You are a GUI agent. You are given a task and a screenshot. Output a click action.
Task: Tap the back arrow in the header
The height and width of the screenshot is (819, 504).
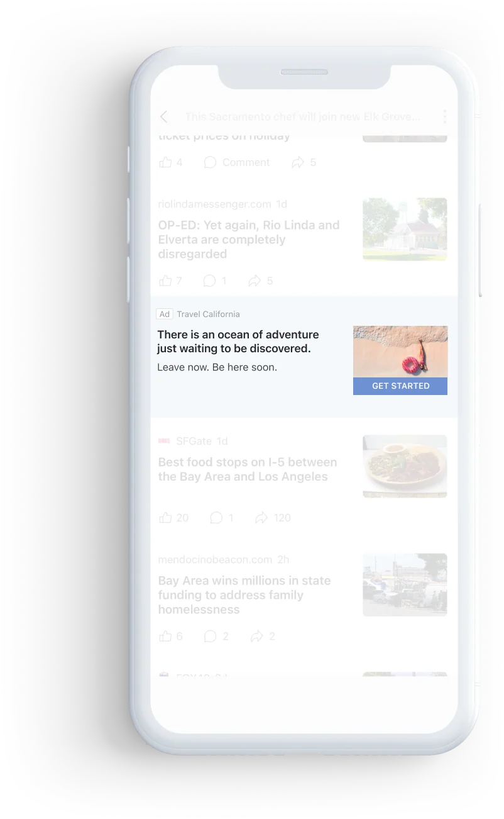click(164, 116)
